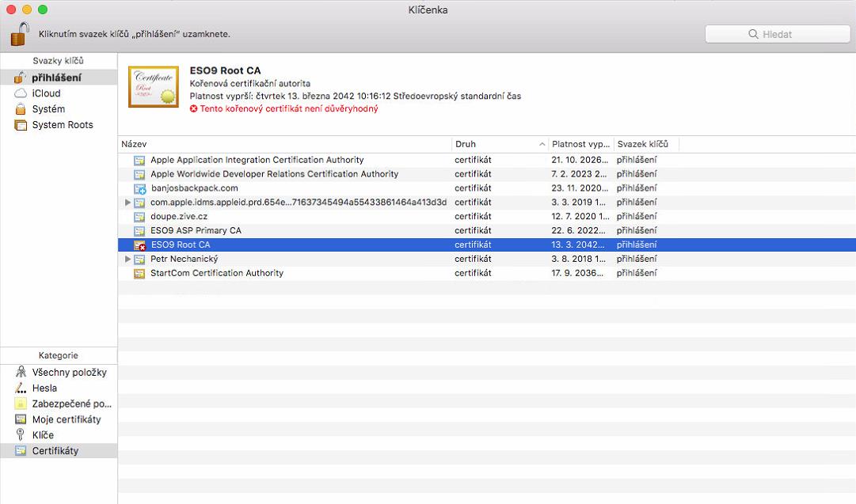The width and height of the screenshot is (856, 504).
Task: Click the green zoom window button
Action: tap(43, 9)
